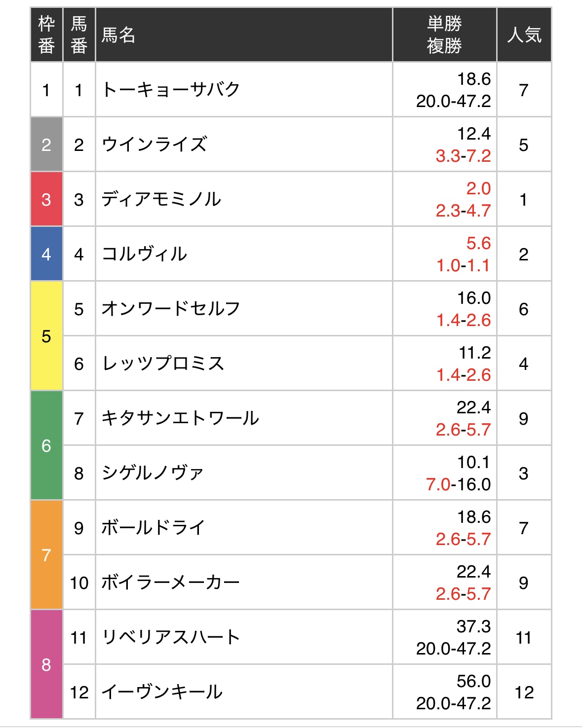This screenshot has width=582, height=728.
Task: Click the 単勝 複勝 column header
Action: coord(444,35)
